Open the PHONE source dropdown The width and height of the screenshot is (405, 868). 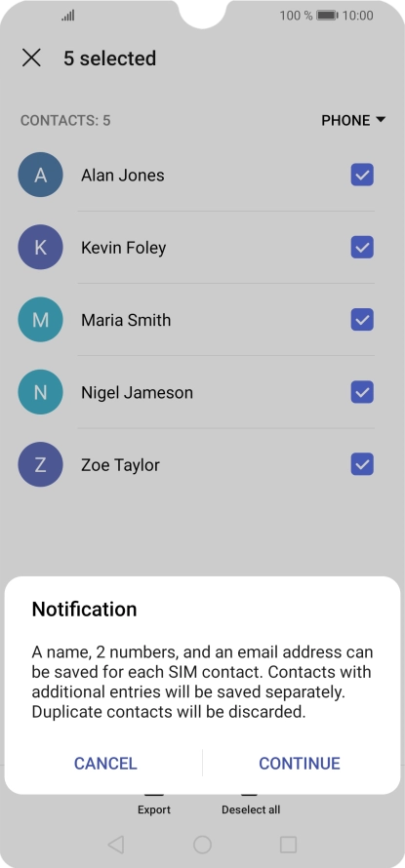353,120
